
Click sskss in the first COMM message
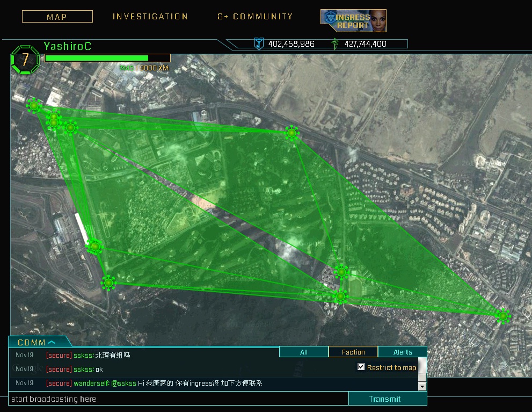click(83, 355)
